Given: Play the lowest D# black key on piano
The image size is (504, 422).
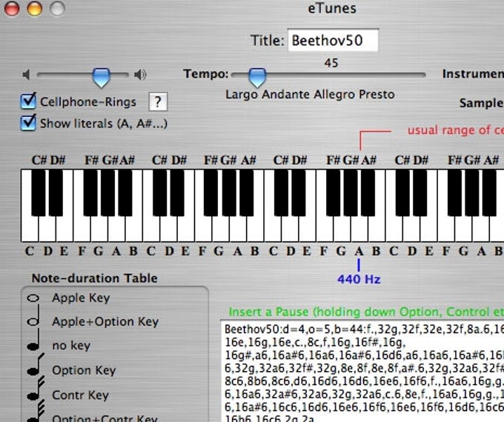Looking at the screenshot, I should (56, 192).
